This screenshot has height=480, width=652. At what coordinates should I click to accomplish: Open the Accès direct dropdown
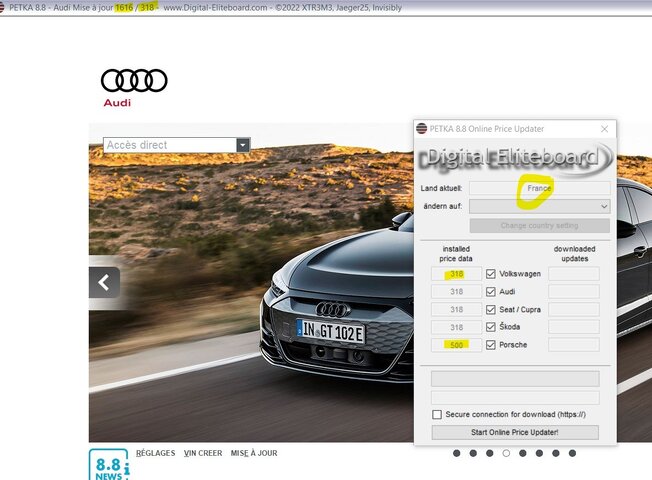click(x=243, y=145)
